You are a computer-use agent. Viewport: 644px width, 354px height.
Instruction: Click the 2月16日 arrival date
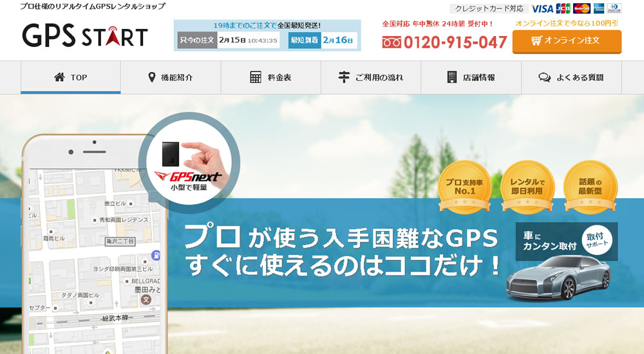(x=338, y=41)
